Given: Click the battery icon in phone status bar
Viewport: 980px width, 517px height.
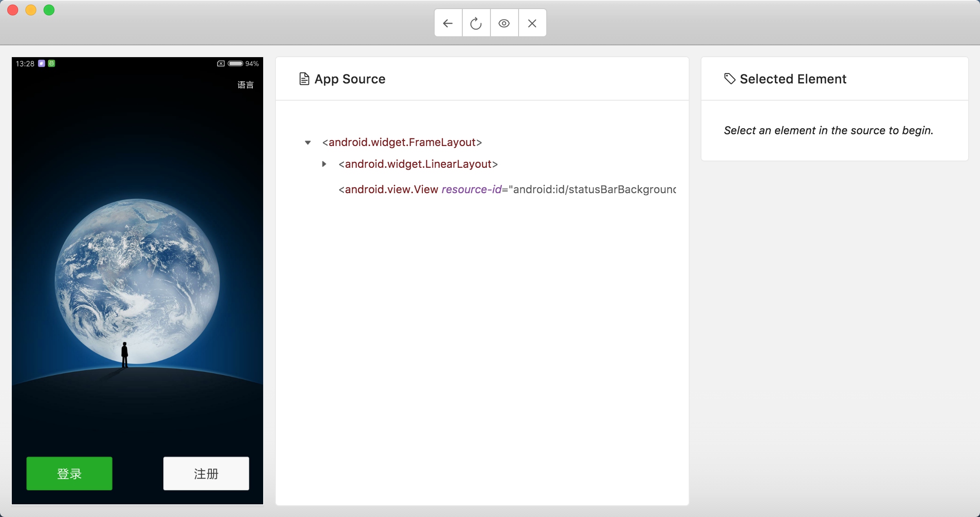Looking at the screenshot, I should 235,63.
